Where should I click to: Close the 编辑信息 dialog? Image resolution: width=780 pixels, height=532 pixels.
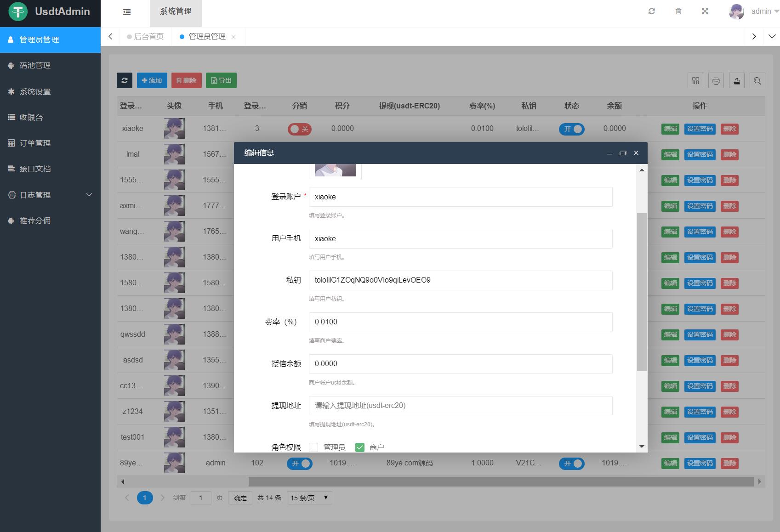tap(636, 153)
